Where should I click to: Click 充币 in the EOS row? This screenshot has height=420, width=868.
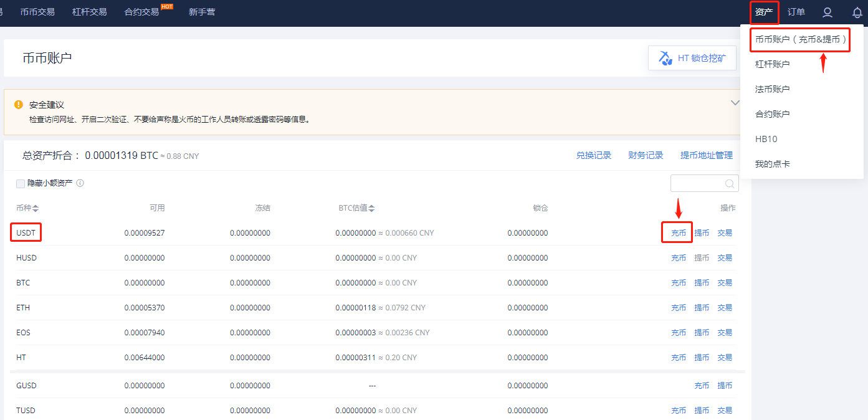[x=679, y=333]
